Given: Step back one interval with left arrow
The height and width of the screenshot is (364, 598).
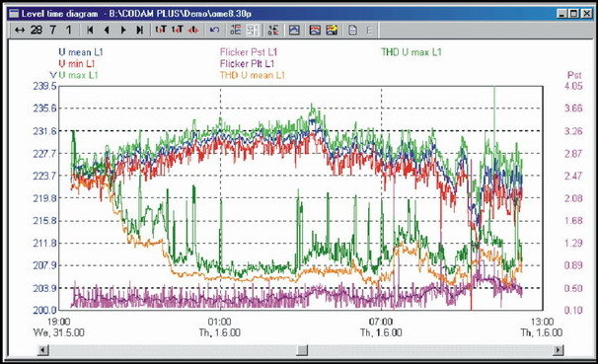Looking at the screenshot, I should (x=107, y=30).
